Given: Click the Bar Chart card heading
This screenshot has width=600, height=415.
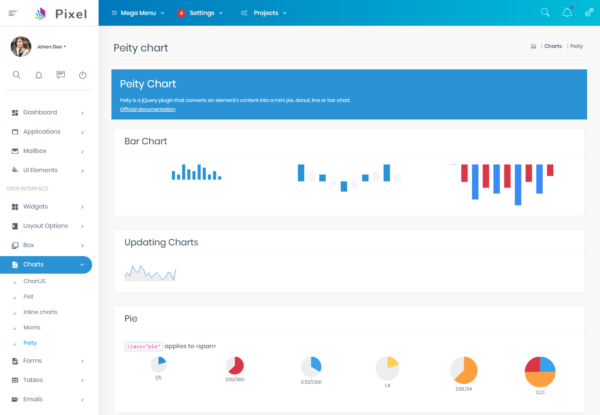Looking at the screenshot, I should pos(145,141).
